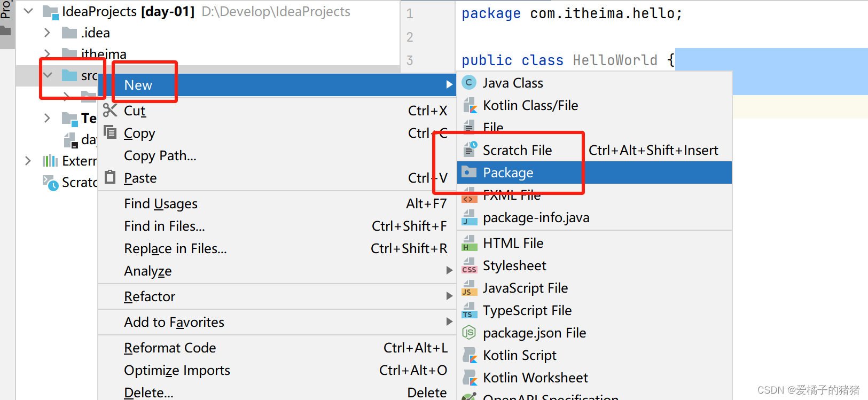The height and width of the screenshot is (400, 868).
Task: Open the Refactor submenu arrow
Action: click(x=449, y=296)
